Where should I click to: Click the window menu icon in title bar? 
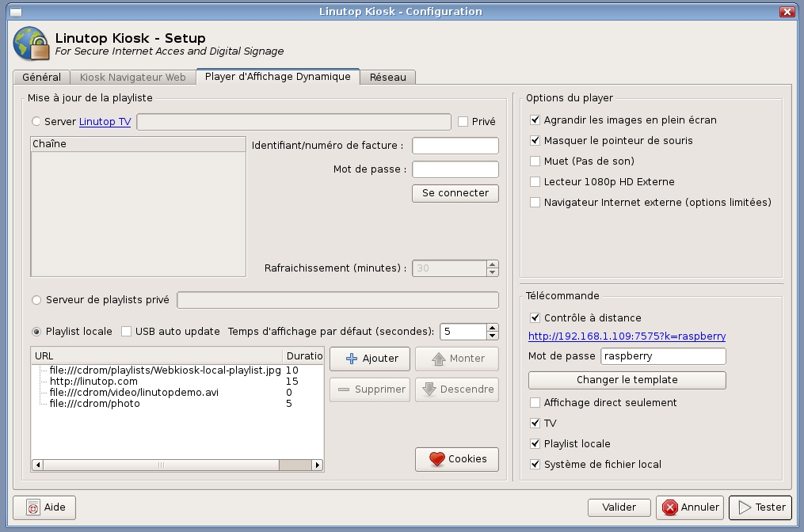coord(17,11)
